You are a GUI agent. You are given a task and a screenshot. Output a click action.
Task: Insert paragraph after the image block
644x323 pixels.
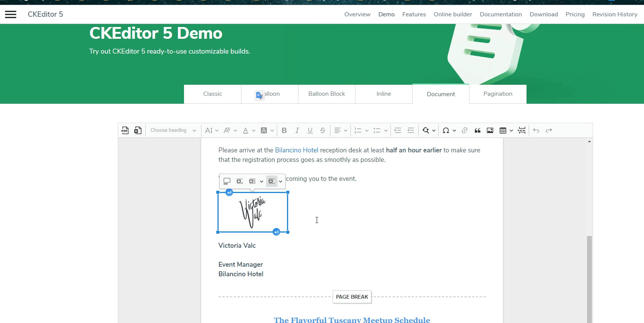(276, 232)
